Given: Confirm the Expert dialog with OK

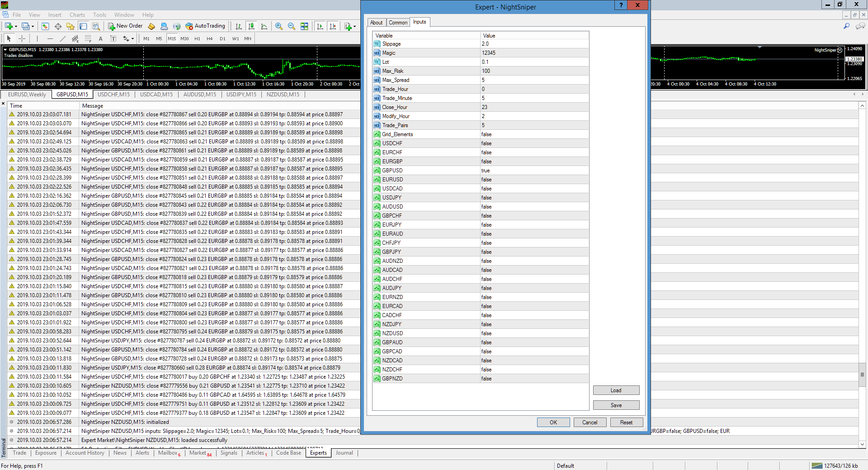Looking at the screenshot, I should pyautogui.click(x=553, y=423).
